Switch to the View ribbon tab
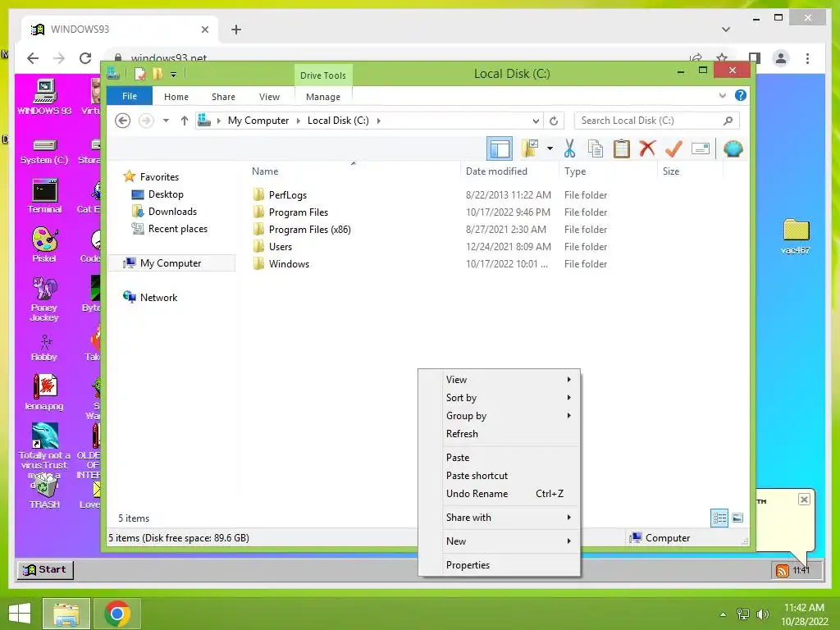The height and width of the screenshot is (630, 840). (269, 97)
